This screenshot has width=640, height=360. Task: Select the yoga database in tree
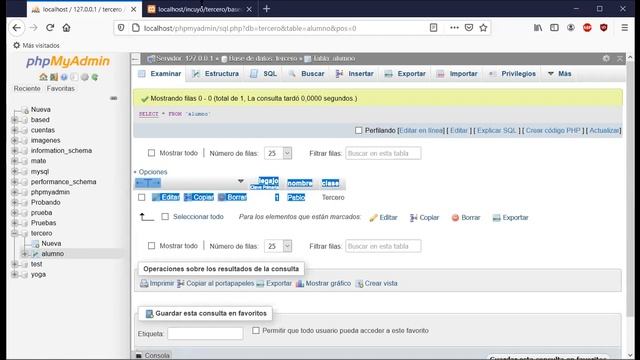(x=38, y=274)
